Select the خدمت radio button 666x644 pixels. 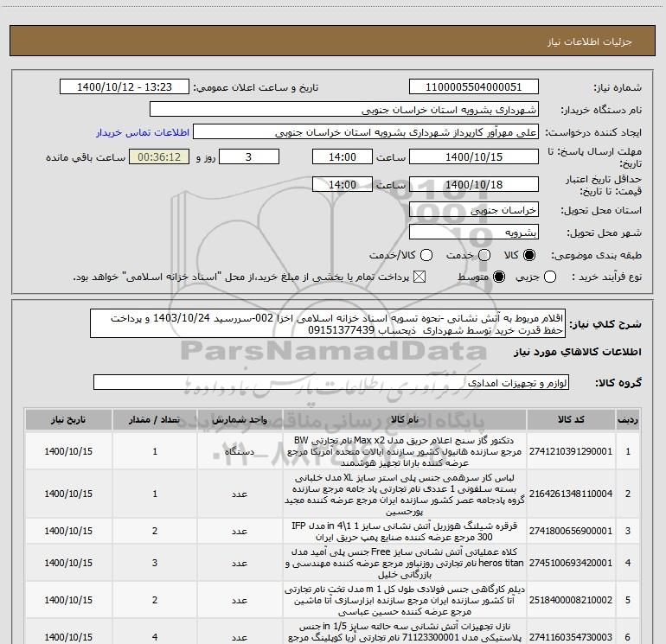pos(484,255)
